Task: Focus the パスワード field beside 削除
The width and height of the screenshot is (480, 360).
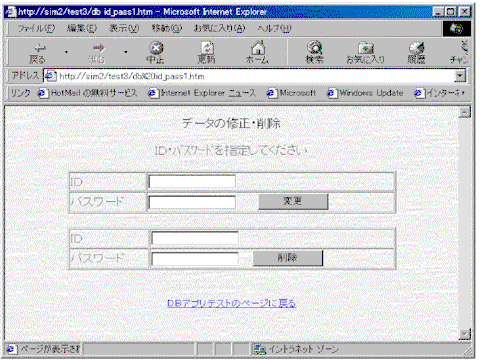Action: point(195,259)
